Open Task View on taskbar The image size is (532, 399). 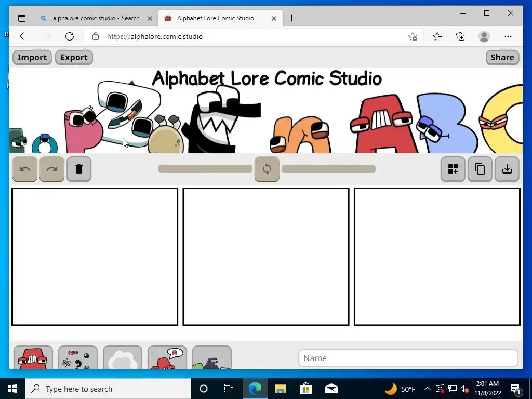229,389
